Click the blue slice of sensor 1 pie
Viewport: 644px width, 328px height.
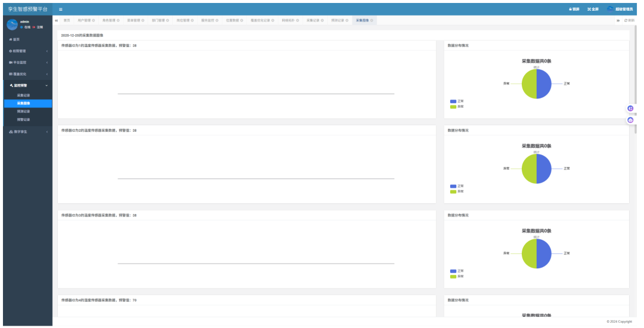544,83
